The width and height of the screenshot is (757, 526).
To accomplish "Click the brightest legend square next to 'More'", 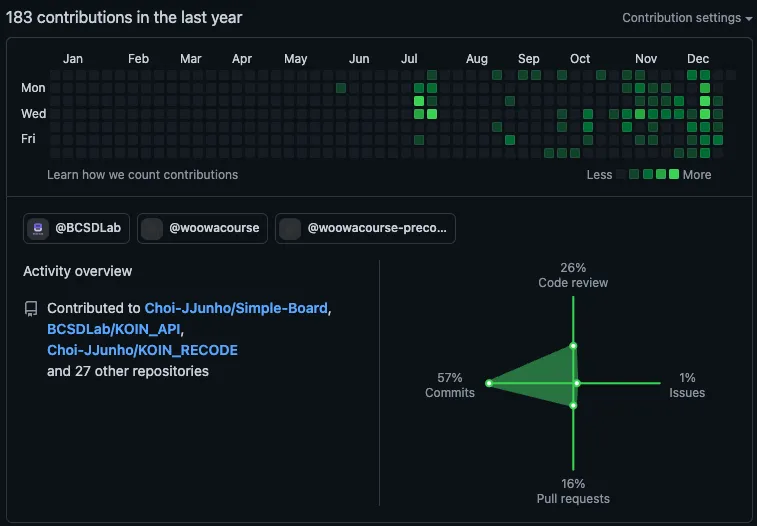I will (x=674, y=175).
